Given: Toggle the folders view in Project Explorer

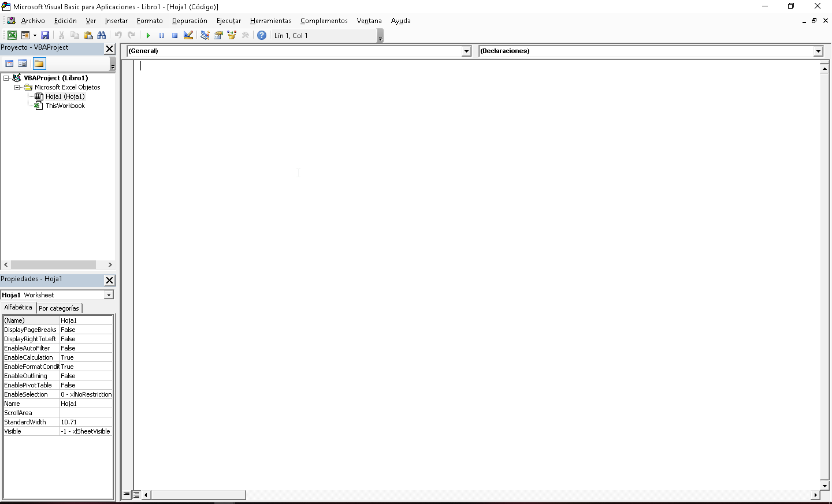Looking at the screenshot, I should pos(38,64).
